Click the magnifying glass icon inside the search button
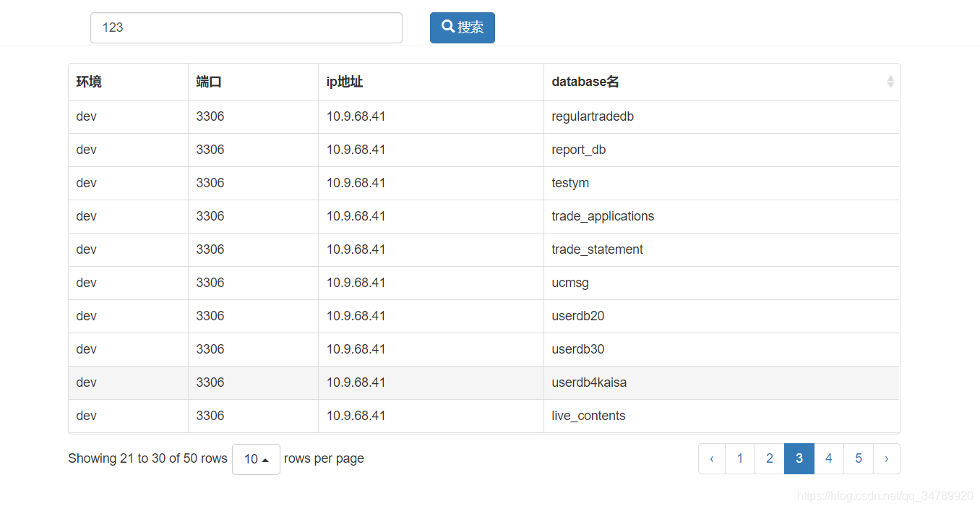980x509 pixels. [x=447, y=27]
